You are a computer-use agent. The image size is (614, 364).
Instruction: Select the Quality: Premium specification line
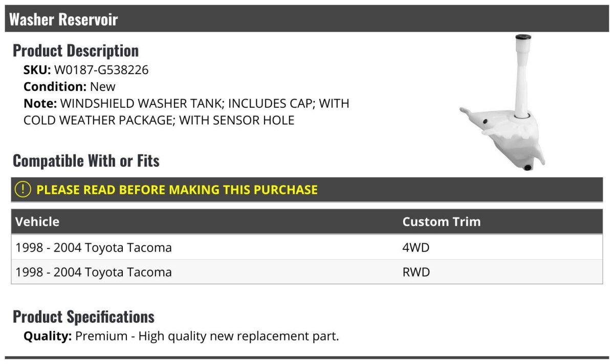(x=181, y=336)
